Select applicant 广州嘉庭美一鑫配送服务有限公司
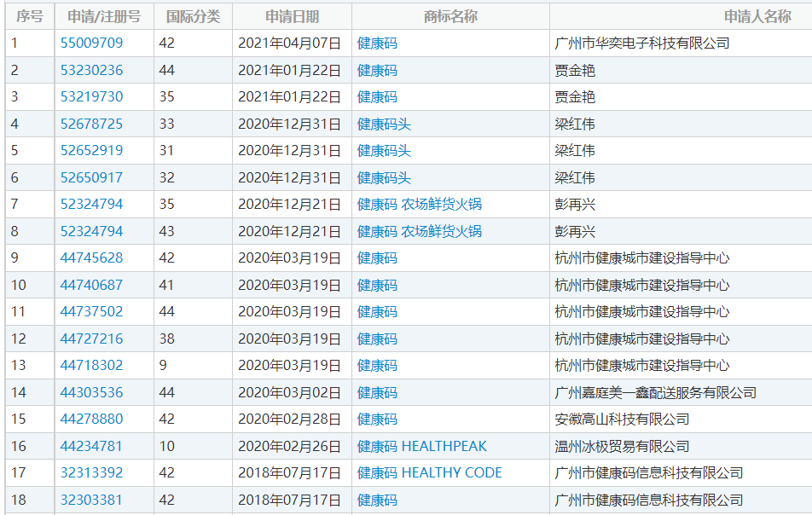Screen dimensions: 812x515 click(x=656, y=393)
